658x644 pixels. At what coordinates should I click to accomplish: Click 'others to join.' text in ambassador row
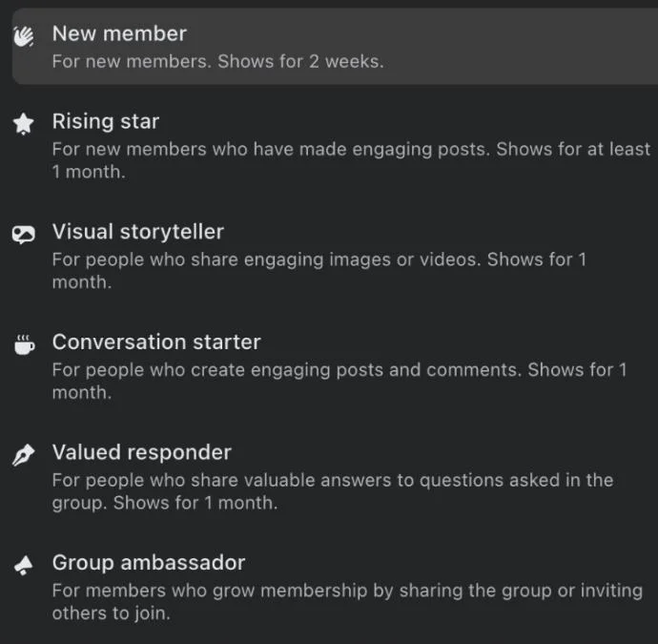tap(112, 613)
